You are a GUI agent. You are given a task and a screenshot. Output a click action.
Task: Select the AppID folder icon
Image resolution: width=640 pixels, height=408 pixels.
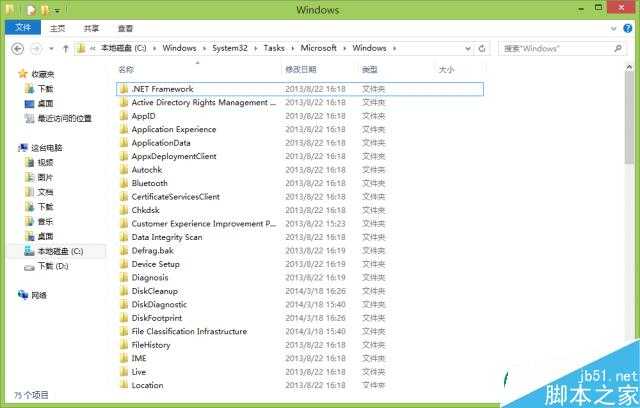pos(124,116)
